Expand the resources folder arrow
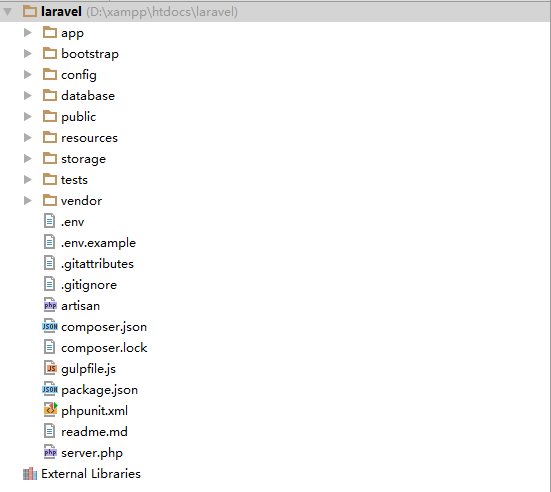Screen dimensions: 551x492 [27, 138]
